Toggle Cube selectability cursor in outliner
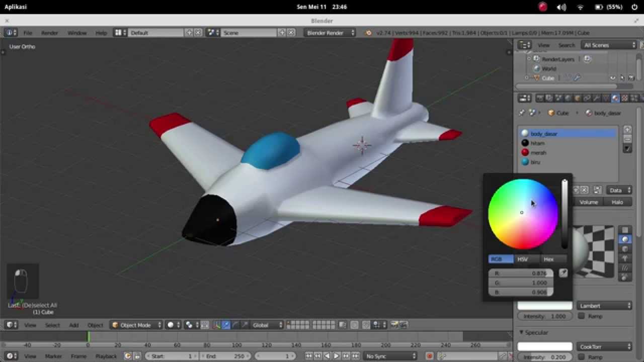This screenshot has width=644, height=362. pos(622,78)
